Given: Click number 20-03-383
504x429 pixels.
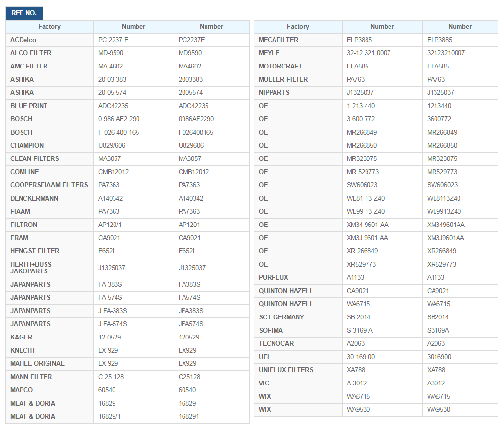Looking at the screenshot, I should tap(112, 79).
